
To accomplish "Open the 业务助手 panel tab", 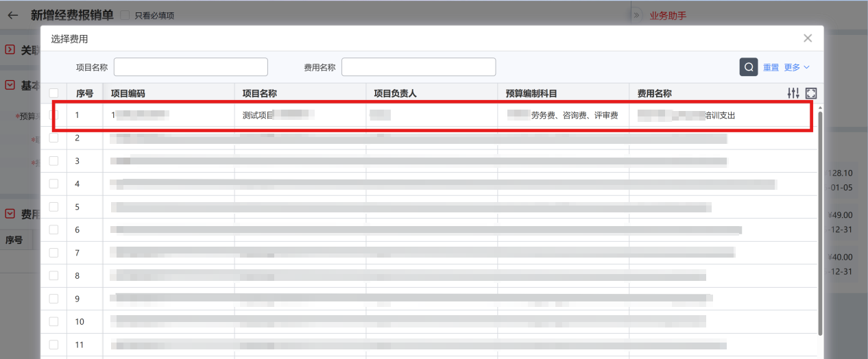I will (668, 15).
